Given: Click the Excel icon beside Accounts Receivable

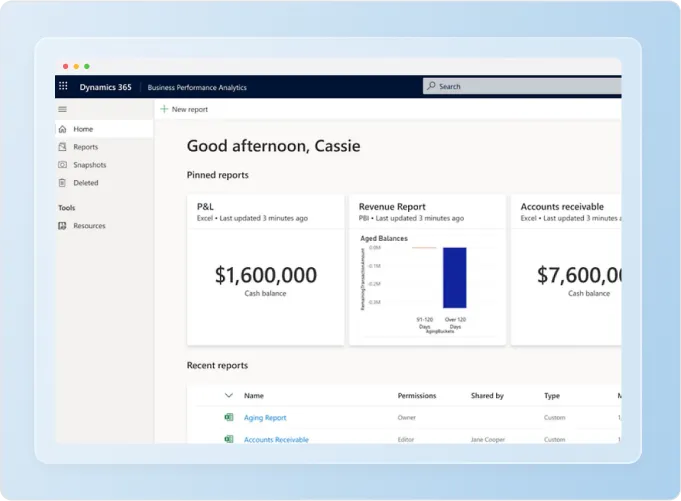Looking at the screenshot, I should click(x=229, y=439).
